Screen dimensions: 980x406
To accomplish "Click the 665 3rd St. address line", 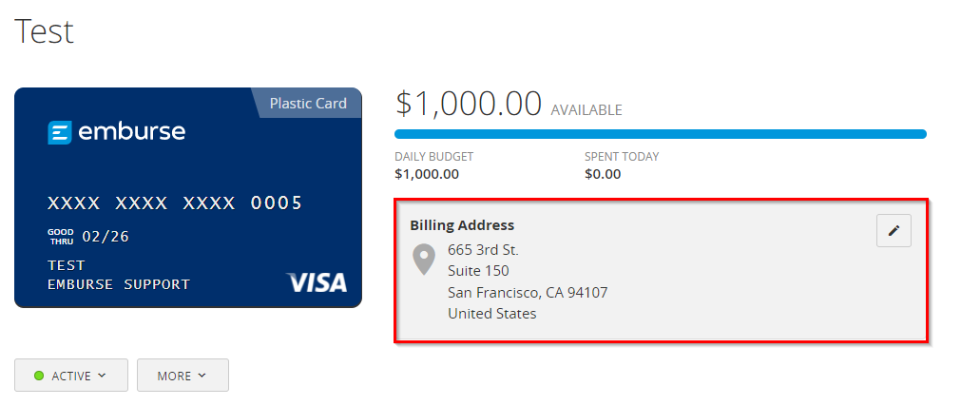I will click(483, 250).
